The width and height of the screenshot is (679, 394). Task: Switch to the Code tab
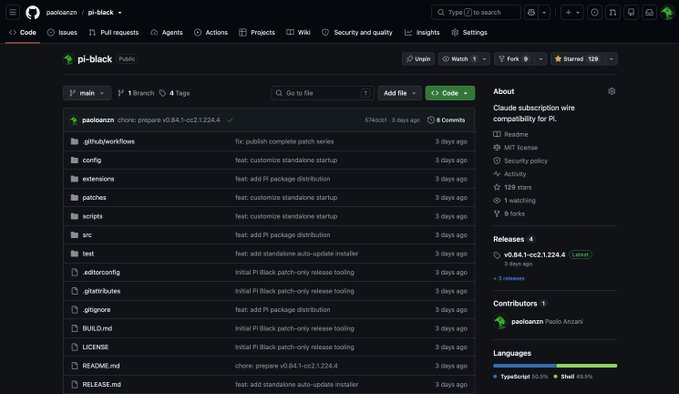23,32
